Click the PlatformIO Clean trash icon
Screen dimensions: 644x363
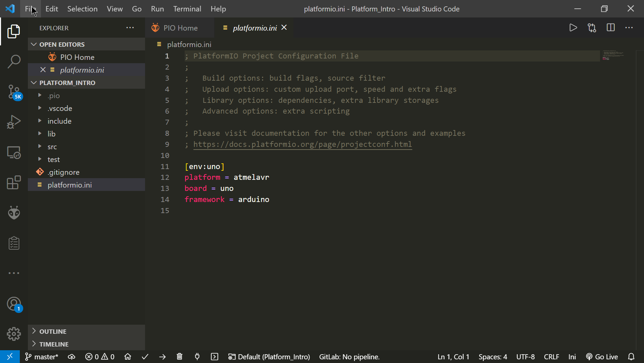click(180, 357)
